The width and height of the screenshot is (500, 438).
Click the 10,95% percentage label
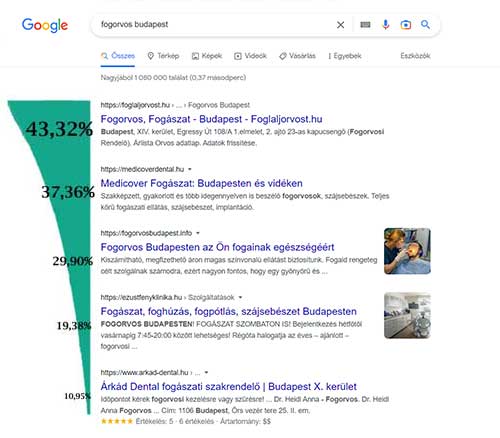pos(77,396)
